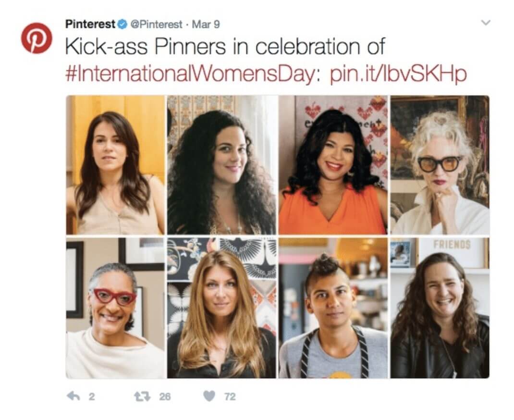Open photo of woman in beige top
This screenshot has width=514, height=420.
pyautogui.click(x=115, y=165)
